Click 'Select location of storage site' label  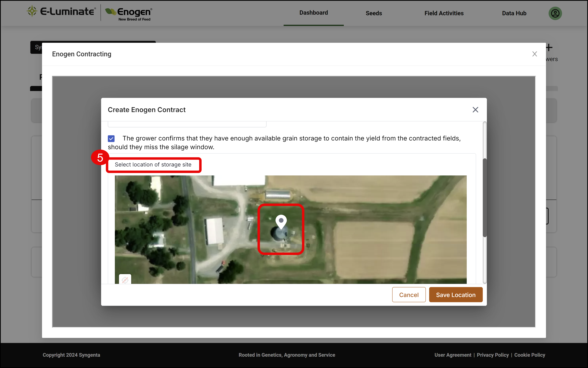153,164
